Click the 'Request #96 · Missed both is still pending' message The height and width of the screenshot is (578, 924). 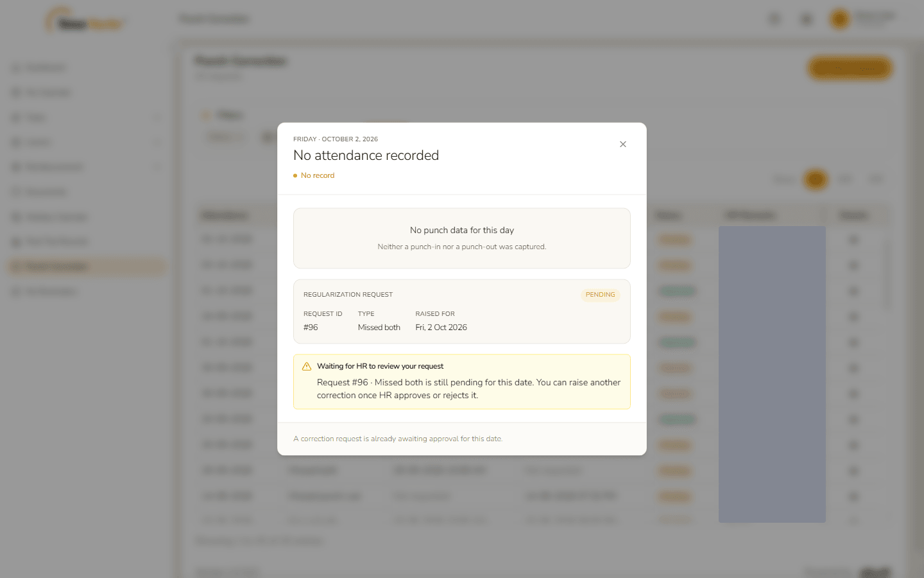click(x=468, y=389)
